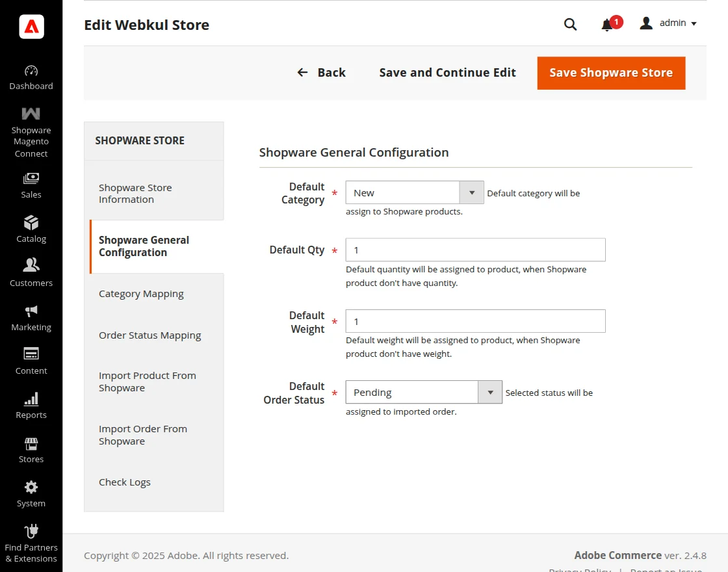Click the System gear icon

(31, 487)
